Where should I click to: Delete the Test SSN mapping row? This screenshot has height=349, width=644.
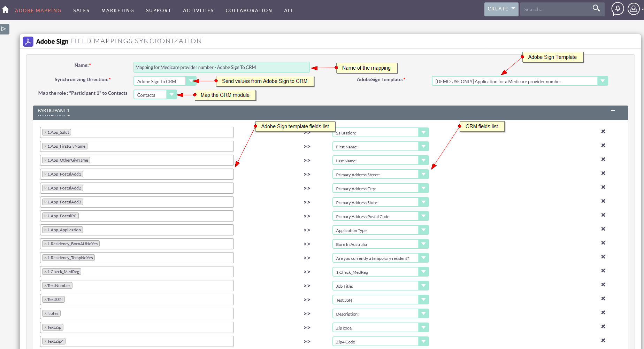[603, 298]
